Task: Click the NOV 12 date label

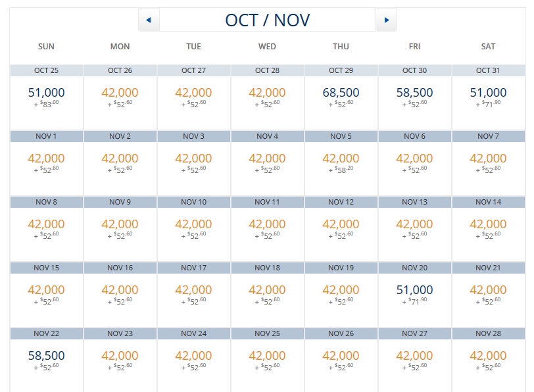Action: pos(340,201)
